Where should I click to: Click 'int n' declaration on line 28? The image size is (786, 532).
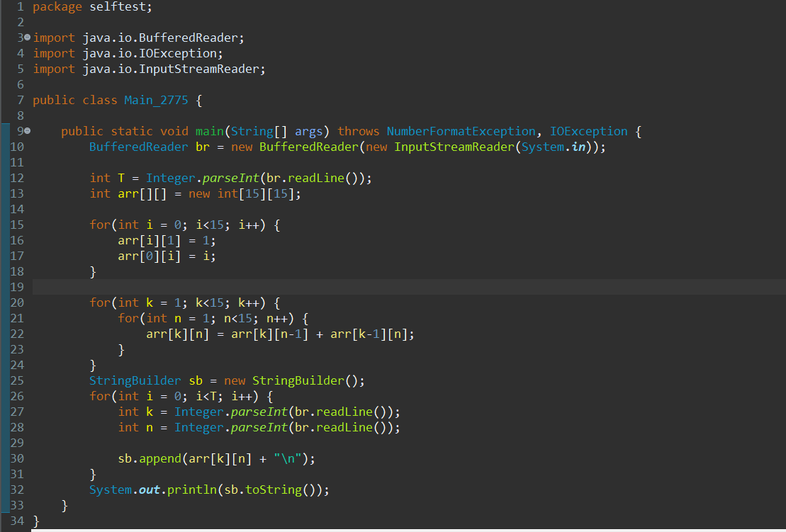(x=135, y=427)
